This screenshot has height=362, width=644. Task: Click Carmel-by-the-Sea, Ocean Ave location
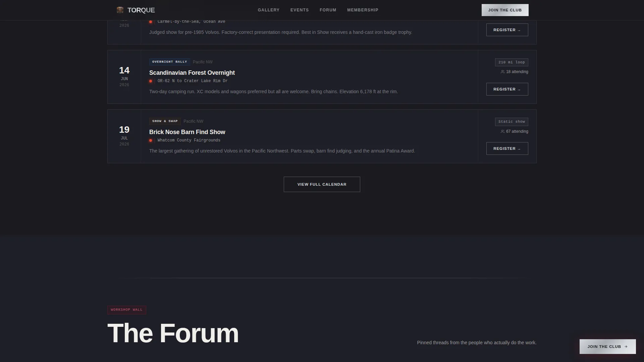[191, 21]
